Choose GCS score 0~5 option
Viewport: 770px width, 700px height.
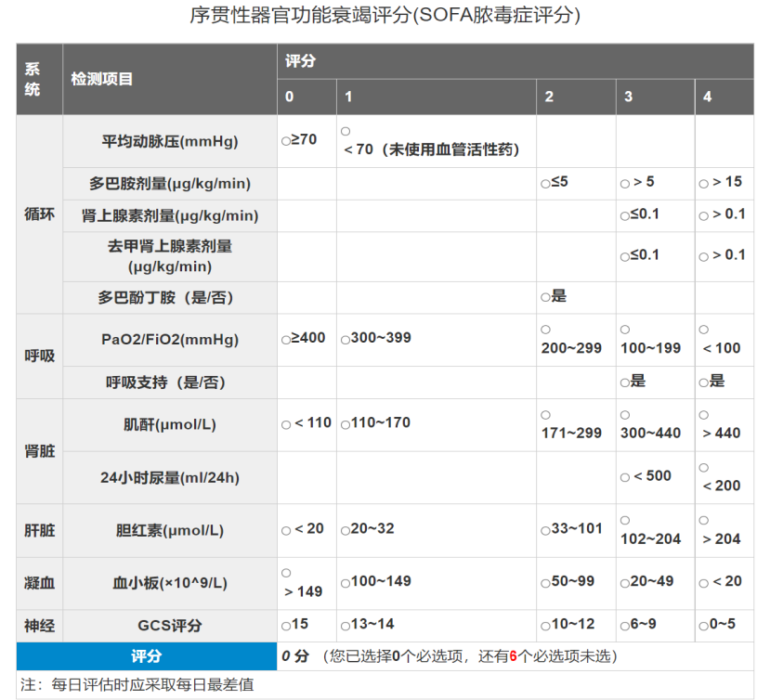[704, 626]
